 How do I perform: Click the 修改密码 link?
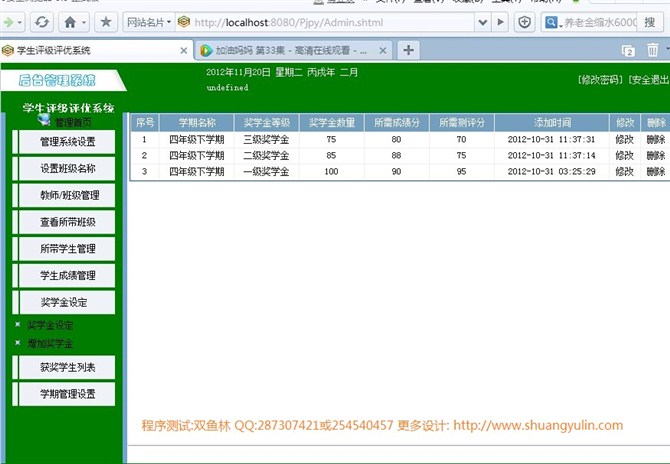point(599,79)
